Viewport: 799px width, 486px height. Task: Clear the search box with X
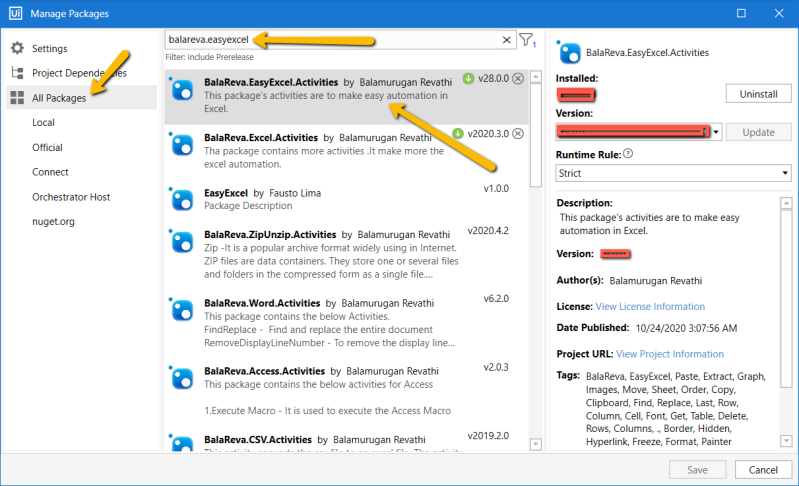507,40
